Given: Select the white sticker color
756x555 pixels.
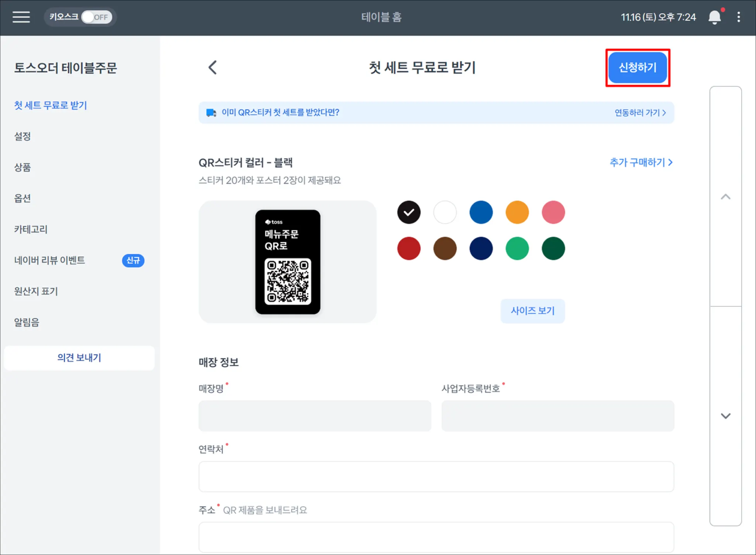Looking at the screenshot, I should click(445, 212).
